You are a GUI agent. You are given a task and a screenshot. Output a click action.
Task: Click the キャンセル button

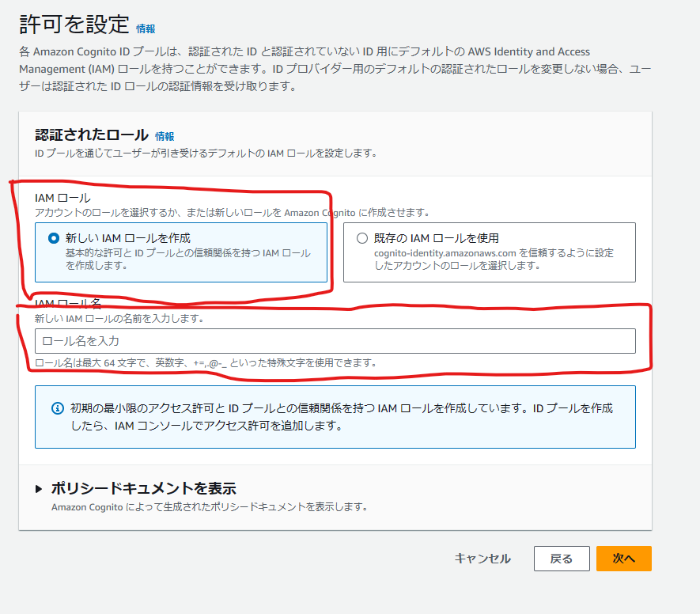point(482,559)
